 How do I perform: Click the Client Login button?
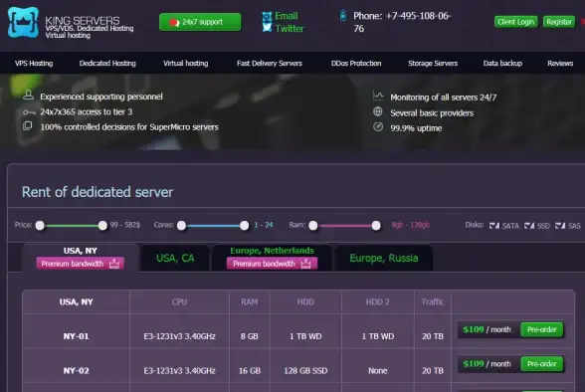click(x=516, y=22)
